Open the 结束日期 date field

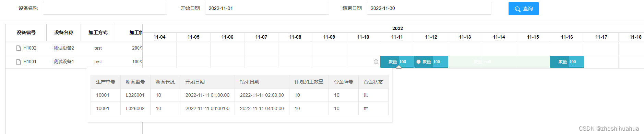[x=429, y=8]
